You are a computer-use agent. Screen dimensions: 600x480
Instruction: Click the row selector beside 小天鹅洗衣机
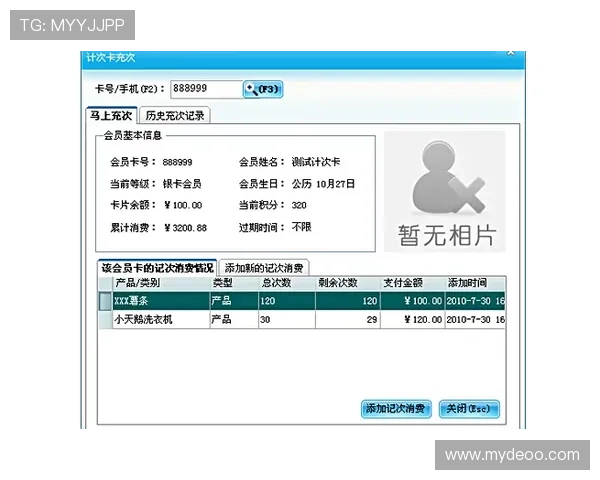[x=105, y=319]
